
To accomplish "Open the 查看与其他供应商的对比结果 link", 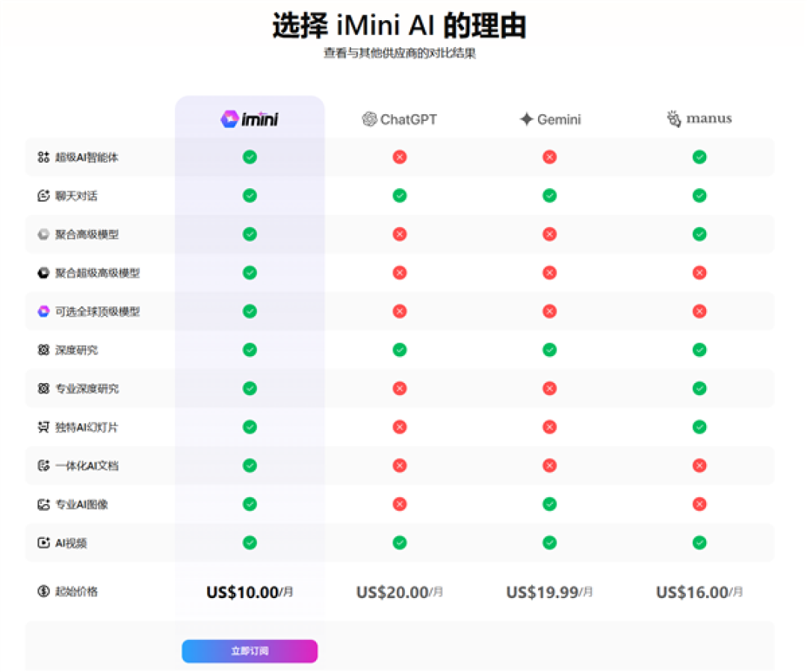I will (403, 54).
